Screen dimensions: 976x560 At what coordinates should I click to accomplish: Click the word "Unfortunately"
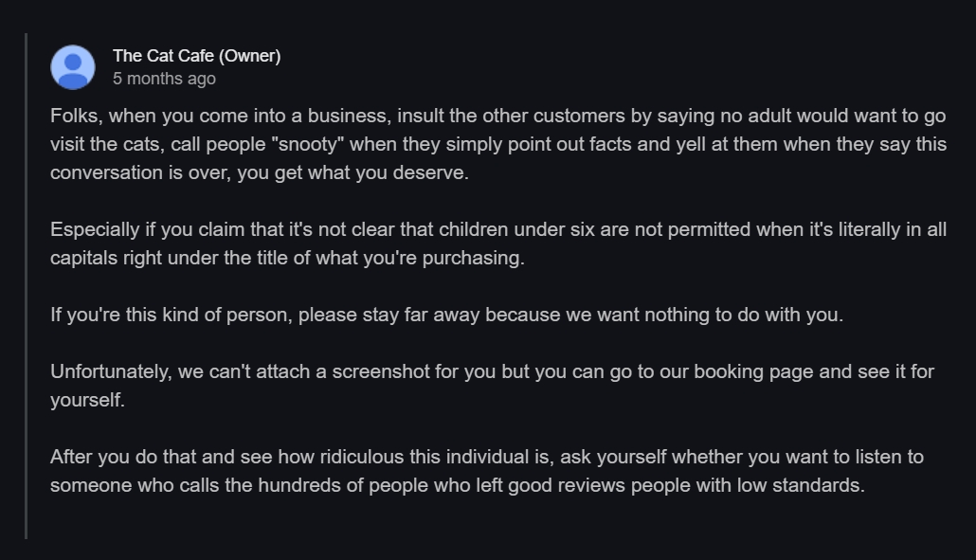pos(111,371)
